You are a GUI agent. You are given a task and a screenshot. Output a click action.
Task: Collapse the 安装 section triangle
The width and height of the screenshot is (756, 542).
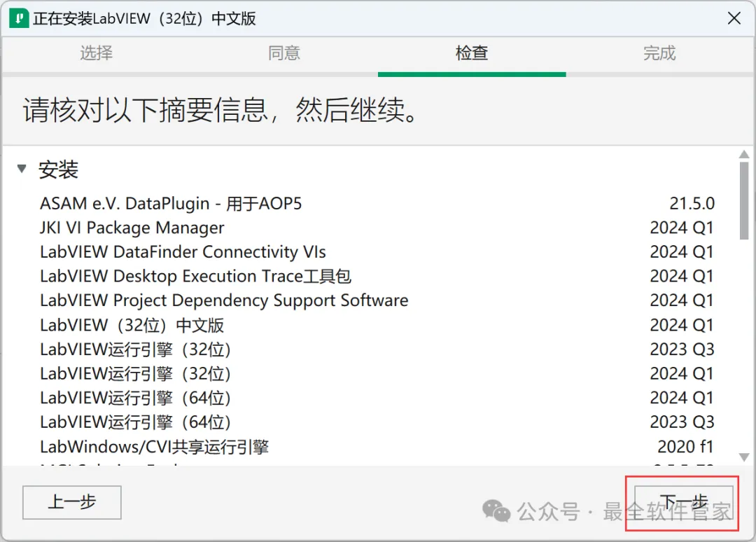click(x=21, y=169)
